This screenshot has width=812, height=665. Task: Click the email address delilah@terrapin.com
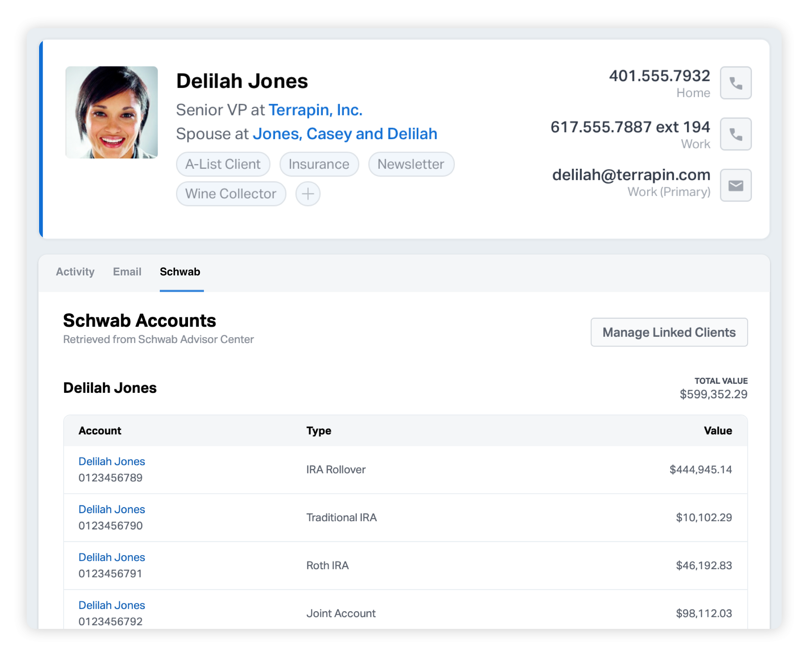click(631, 175)
